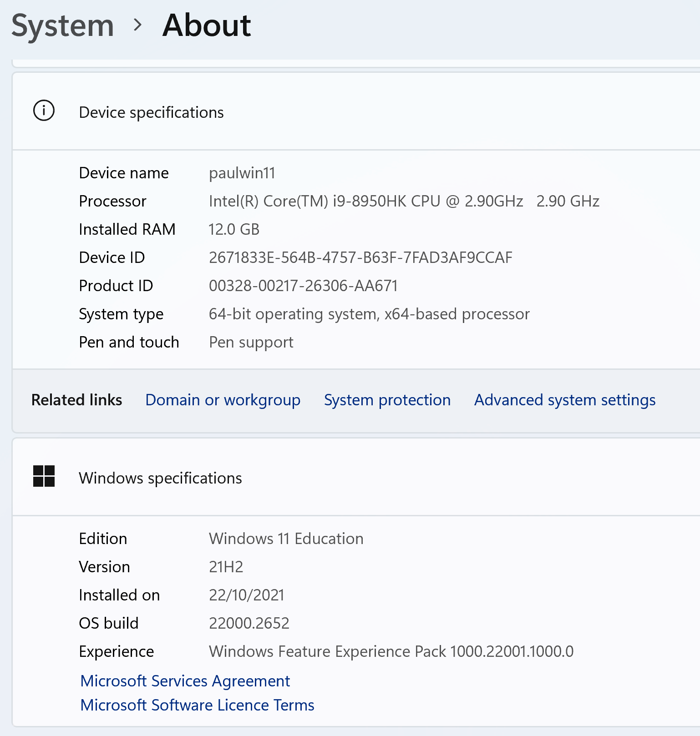Click the Pen and touch label
Image resolution: width=700 pixels, height=736 pixels.
tap(129, 342)
